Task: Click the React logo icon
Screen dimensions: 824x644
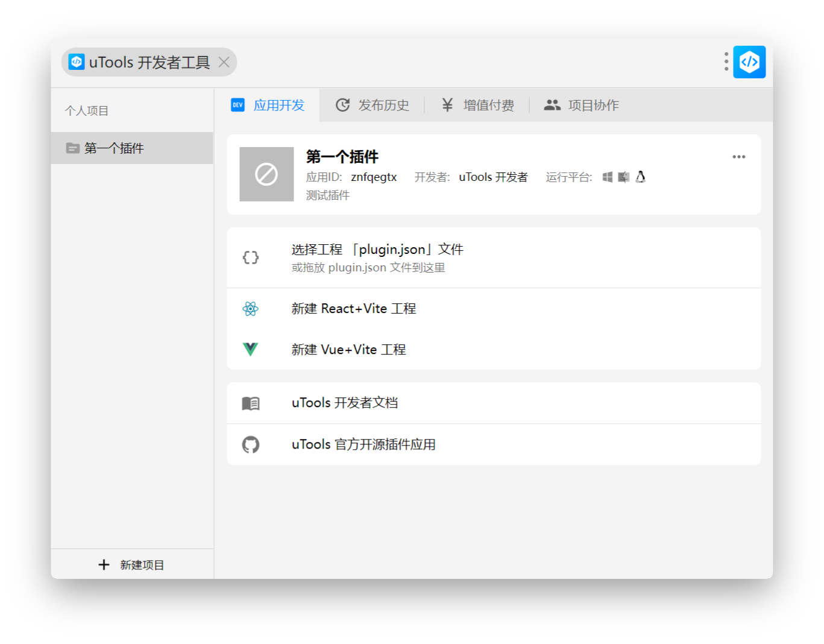Action: point(251,308)
